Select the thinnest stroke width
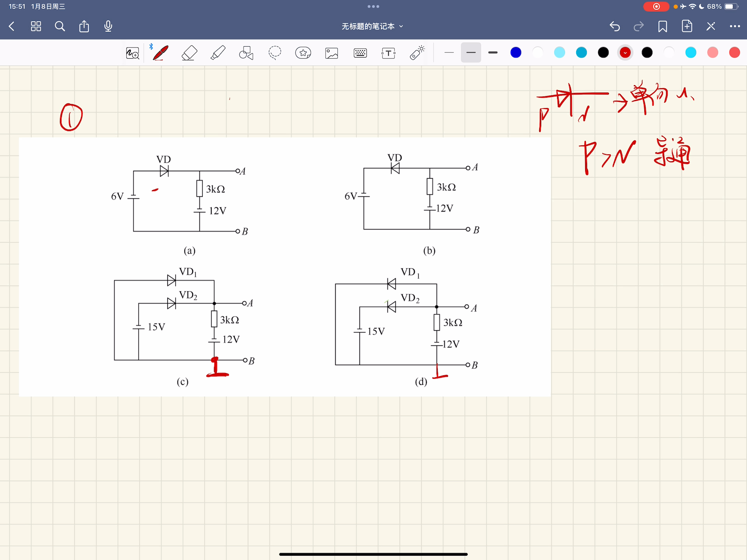The height and width of the screenshot is (560, 747). tap(449, 52)
